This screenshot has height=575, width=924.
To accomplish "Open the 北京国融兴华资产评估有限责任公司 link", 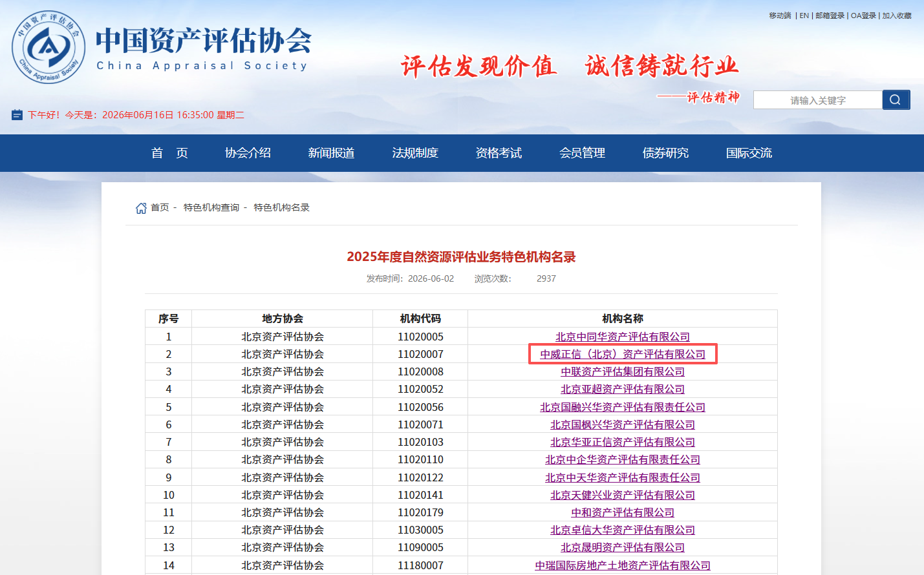I will pos(623,407).
